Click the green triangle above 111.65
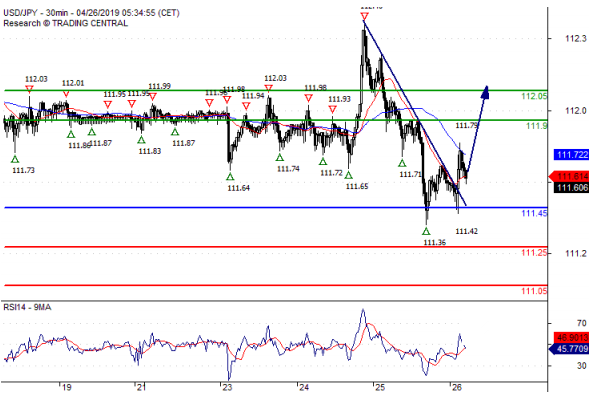597x397 pixels. (349, 175)
